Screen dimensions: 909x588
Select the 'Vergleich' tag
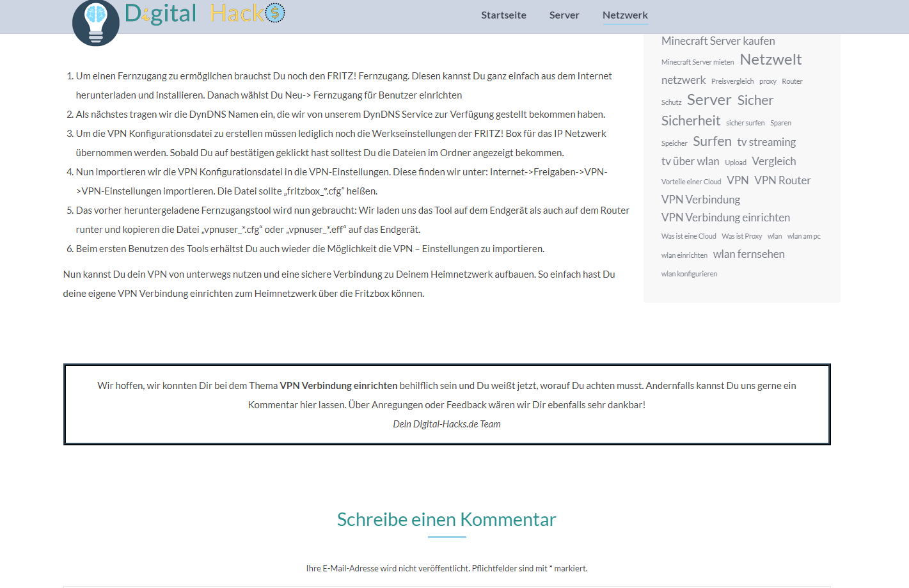pos(774,161)
